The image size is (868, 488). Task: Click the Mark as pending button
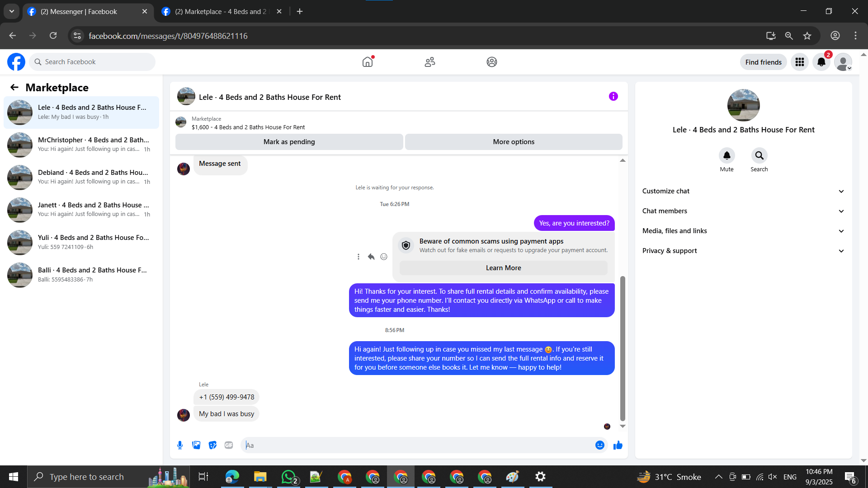tap(289, 142)
